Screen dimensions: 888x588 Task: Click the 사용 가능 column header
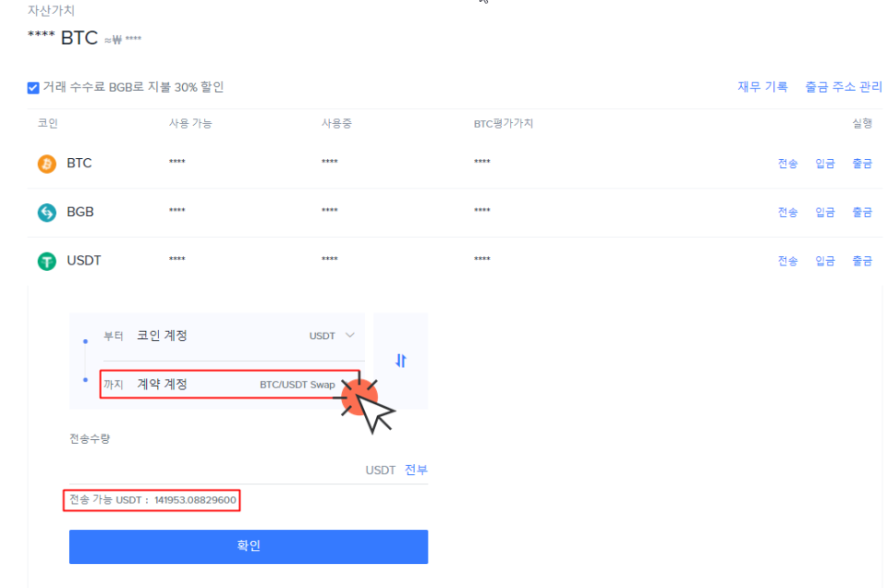[190, 123]
